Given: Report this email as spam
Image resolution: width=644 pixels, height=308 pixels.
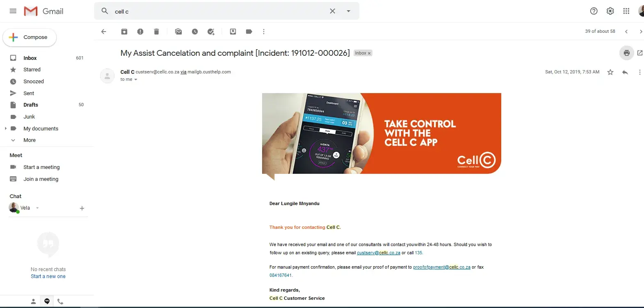Looking at the screenshot, I should 140,32.
